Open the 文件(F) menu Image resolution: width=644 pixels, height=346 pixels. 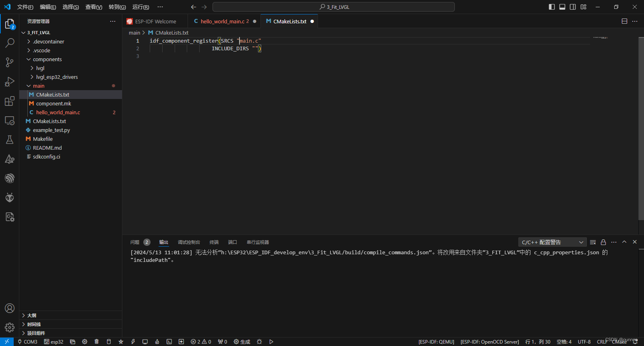coord(25,7)
